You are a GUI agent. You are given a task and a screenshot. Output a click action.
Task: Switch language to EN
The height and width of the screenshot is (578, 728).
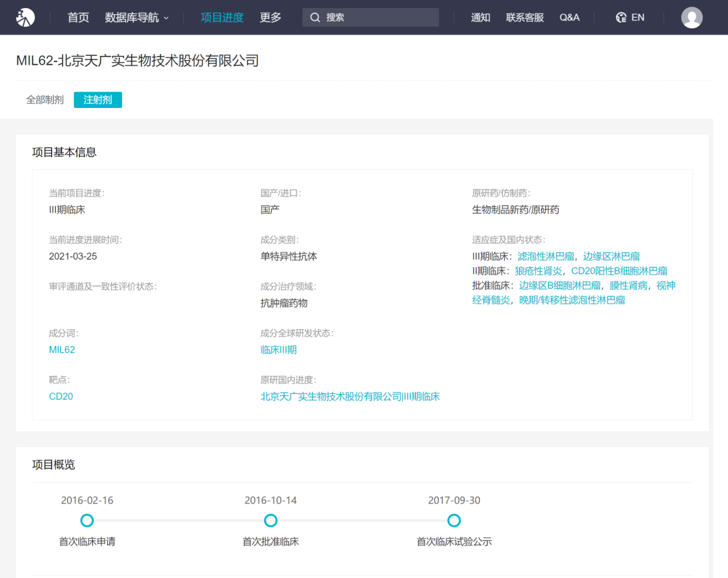638,18
